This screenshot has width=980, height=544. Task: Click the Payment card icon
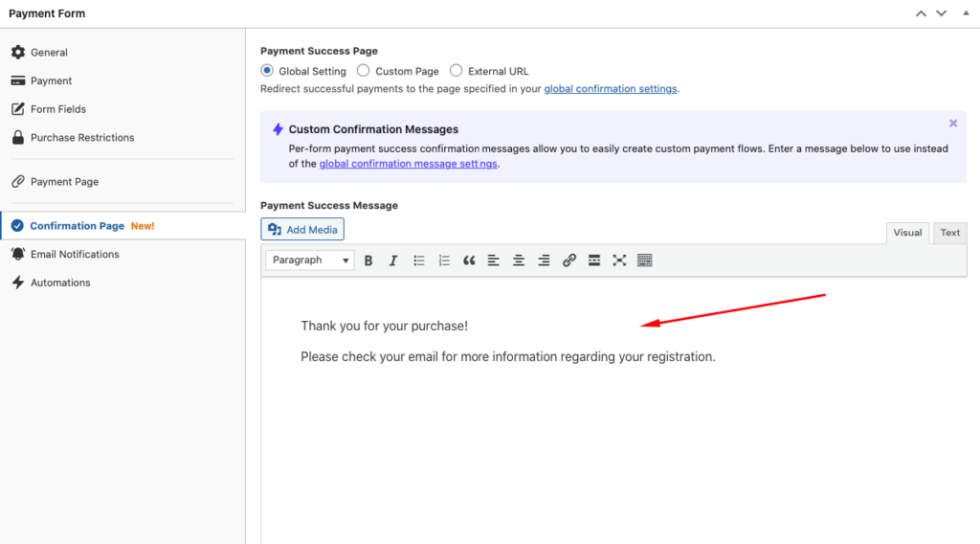pos(18,80)
